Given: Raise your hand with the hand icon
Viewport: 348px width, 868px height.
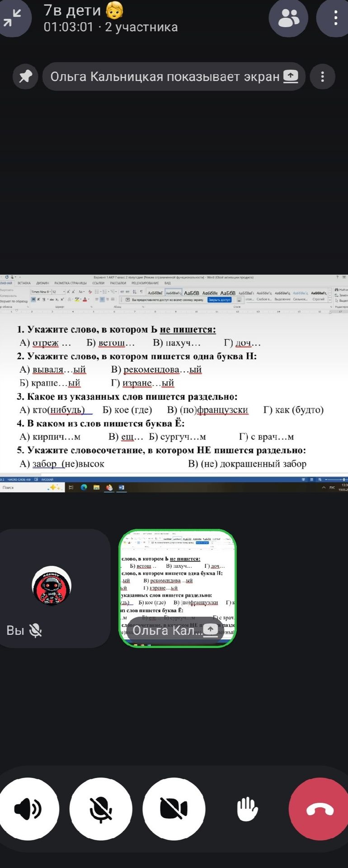Looking at the screenshot, I should pyautogui.click(x=247, y=809).
